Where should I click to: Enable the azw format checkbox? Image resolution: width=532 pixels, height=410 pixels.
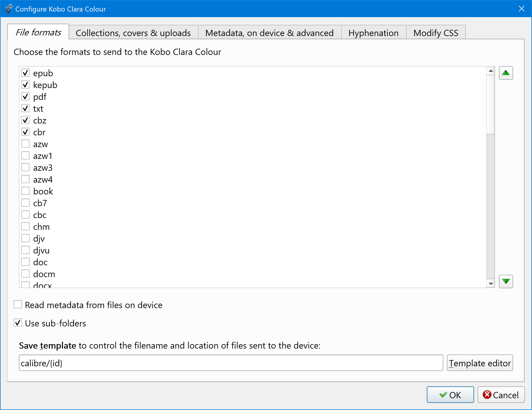(x=26, y=144)
